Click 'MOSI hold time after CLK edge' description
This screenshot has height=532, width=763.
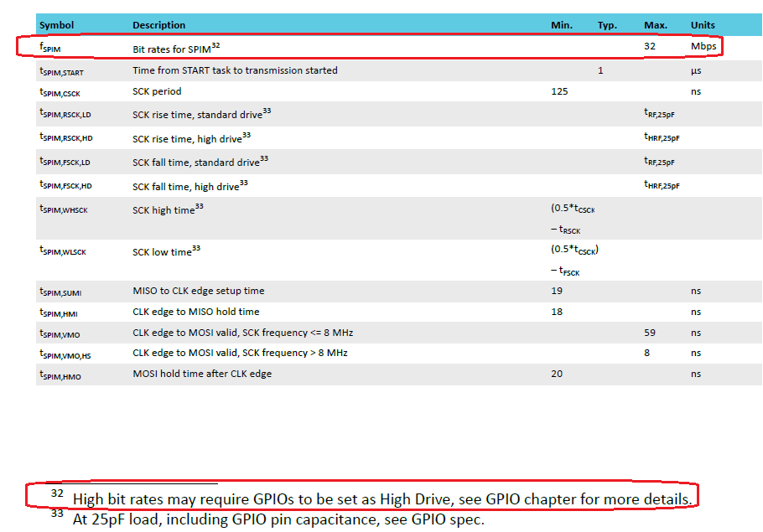point(201,374)
